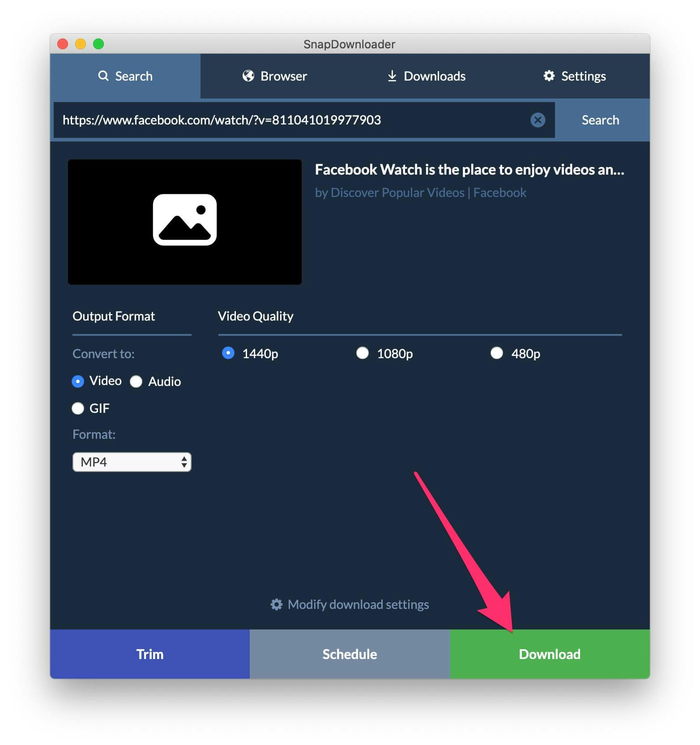This screenshot has height=745, width=700.
Task: Click the gear icon beside Modify download settings
Action: pos(277,604)
